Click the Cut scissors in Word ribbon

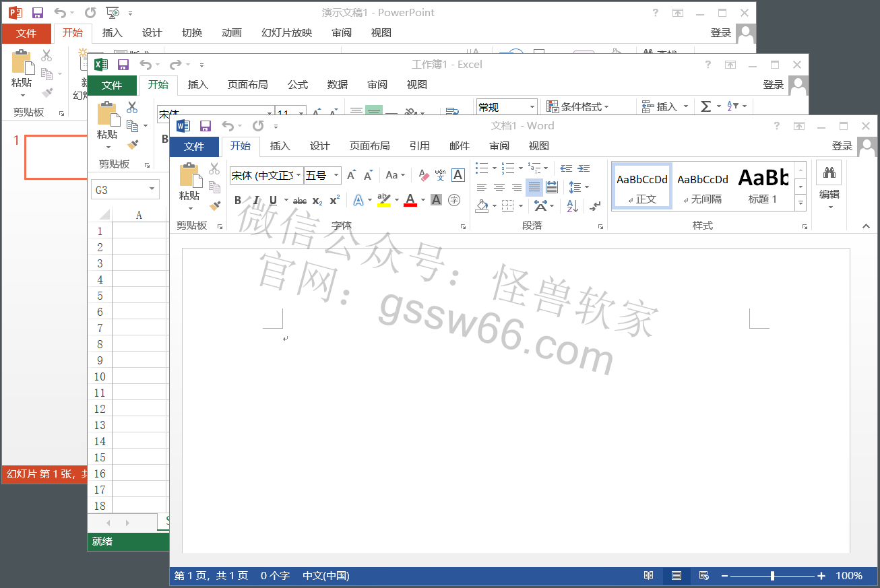[214, 168]
